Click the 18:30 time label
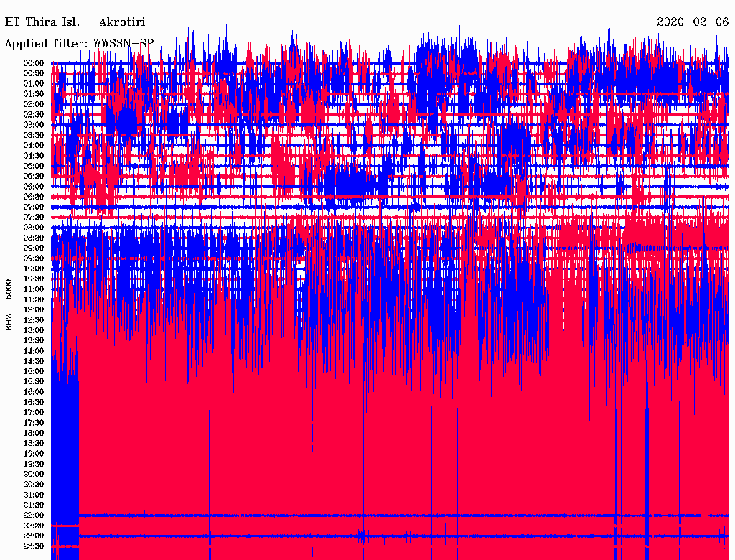The image size is (735, 560). pos(34,443)
